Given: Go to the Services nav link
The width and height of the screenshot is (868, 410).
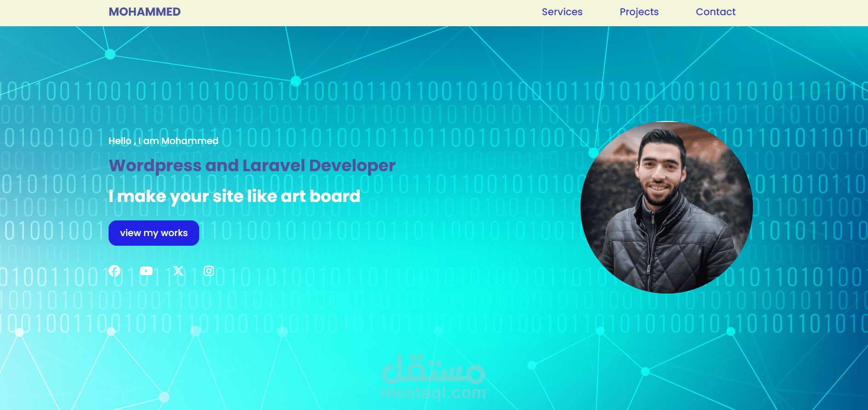Looking at the screenshot, I should tap(562, 12).
